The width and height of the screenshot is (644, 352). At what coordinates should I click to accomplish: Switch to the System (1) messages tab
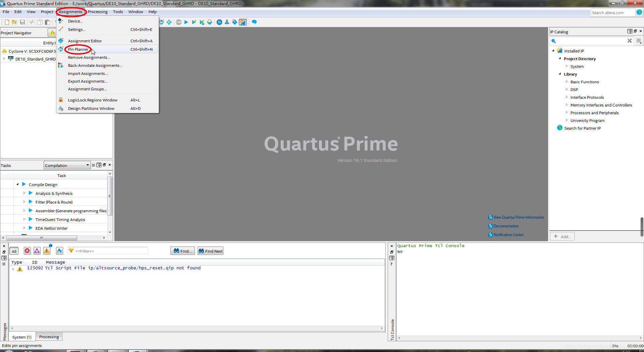[x=22, y=337]
